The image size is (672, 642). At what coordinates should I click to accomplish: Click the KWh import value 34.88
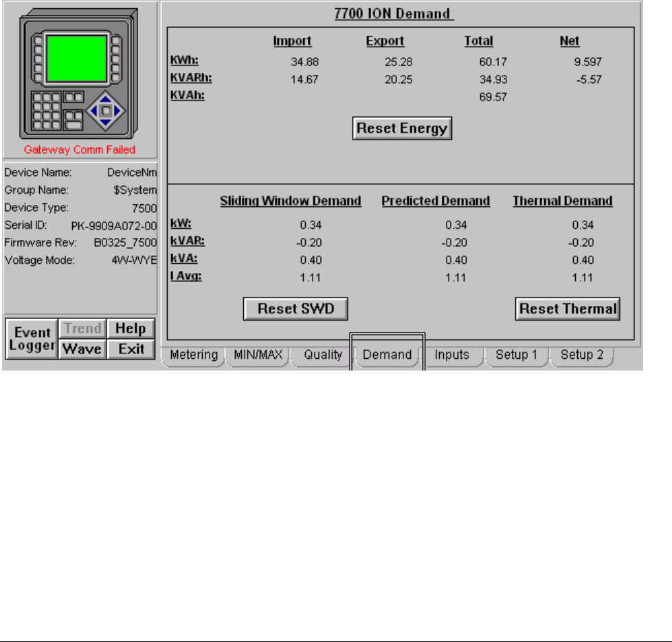click(x=304, y=62)
